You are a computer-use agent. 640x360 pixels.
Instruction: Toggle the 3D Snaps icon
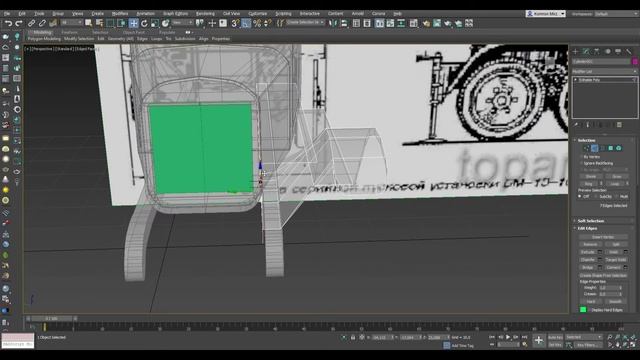coord(235,23)
